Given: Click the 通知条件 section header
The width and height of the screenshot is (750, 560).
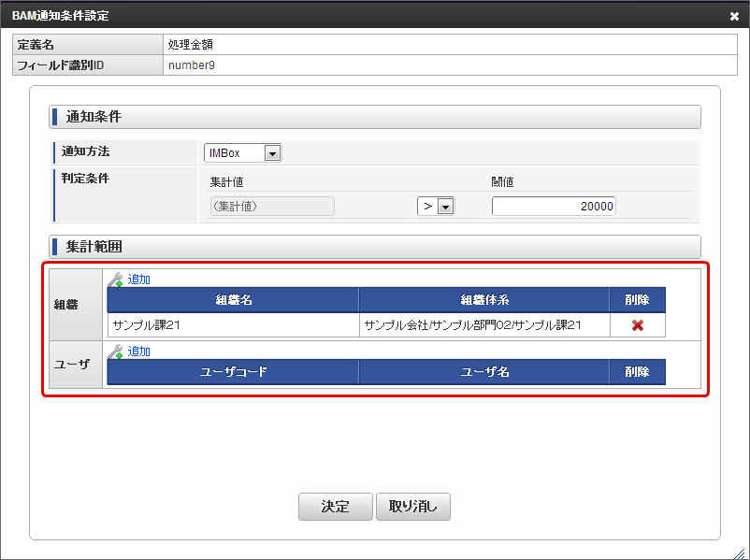Looking at the screenshot, I should pos(375,117).
